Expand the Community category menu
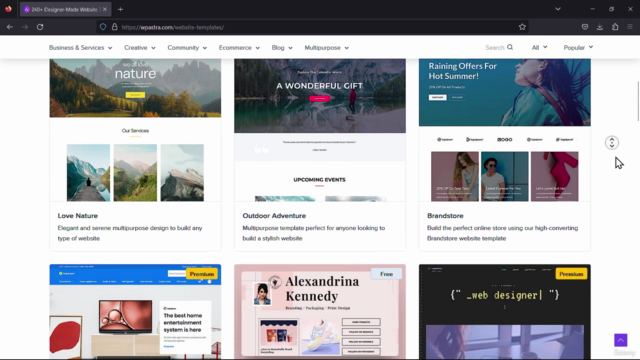The image size is (640, 360). tap(187, 48)
